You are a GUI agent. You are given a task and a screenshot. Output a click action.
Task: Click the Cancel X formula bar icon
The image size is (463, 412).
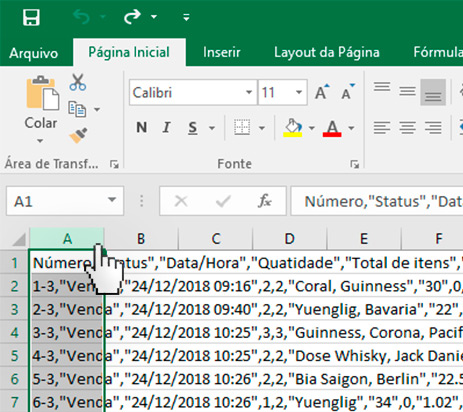point(181,201)
